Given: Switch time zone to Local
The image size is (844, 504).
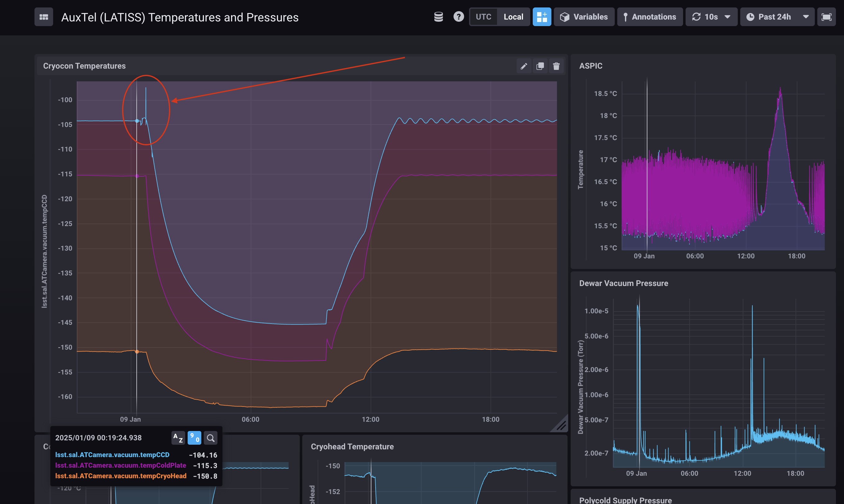Looking at the screenshot, I should [513, 17].
